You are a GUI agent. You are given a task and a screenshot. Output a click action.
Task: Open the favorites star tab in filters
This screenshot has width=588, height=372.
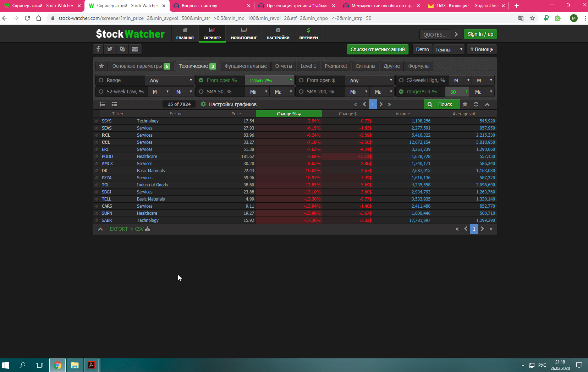click(x=101, y=66)
